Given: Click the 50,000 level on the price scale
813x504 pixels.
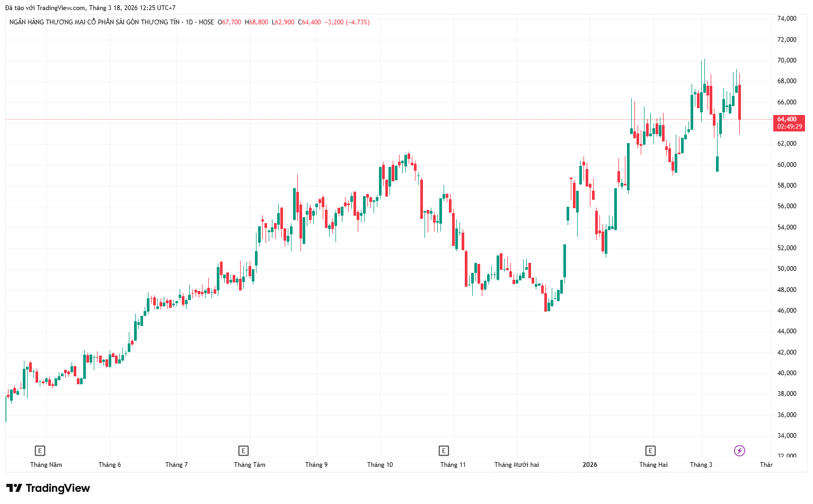Looking at the screenshot, I should point(787,269).
